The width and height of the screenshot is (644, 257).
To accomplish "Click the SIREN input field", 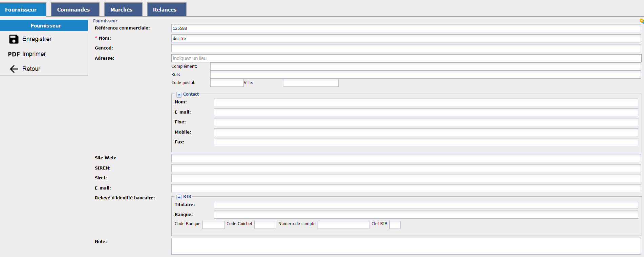I will (x=406, y=168).
